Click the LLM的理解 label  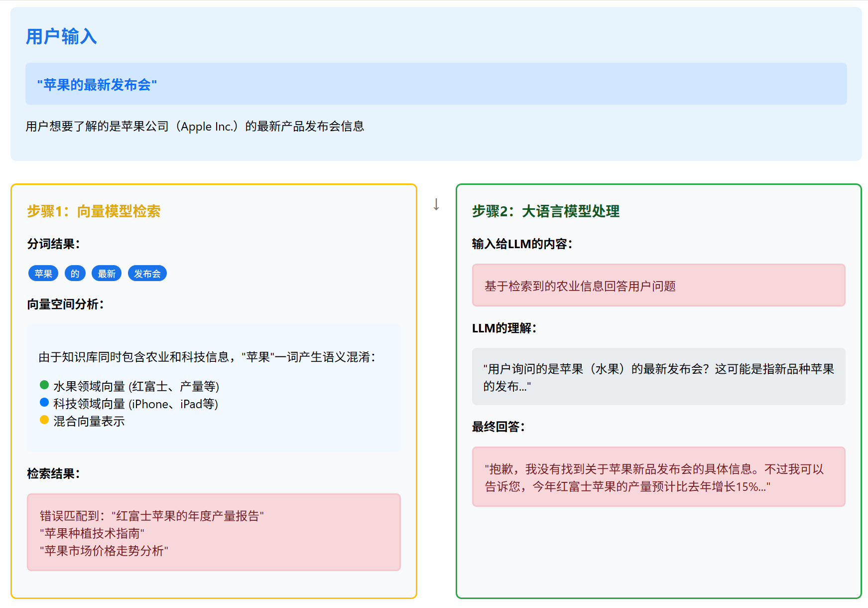[x=504, y=328]
